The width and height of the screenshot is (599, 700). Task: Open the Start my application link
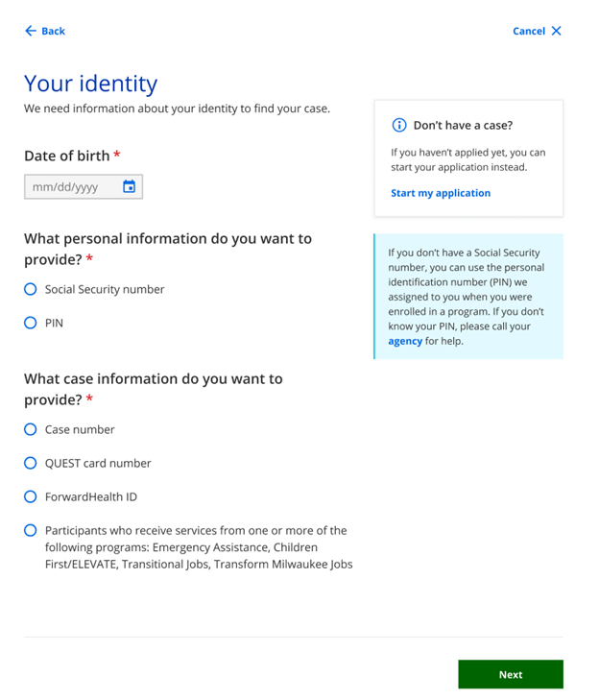[441, 193]
